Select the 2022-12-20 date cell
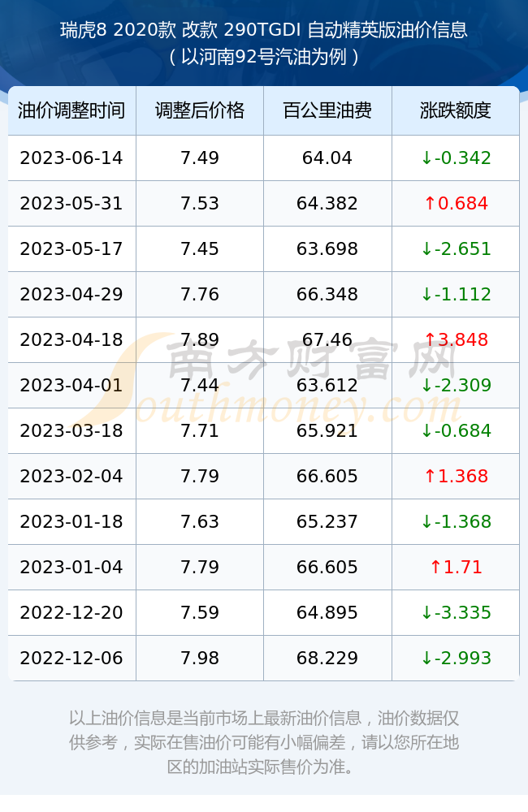 71,612
